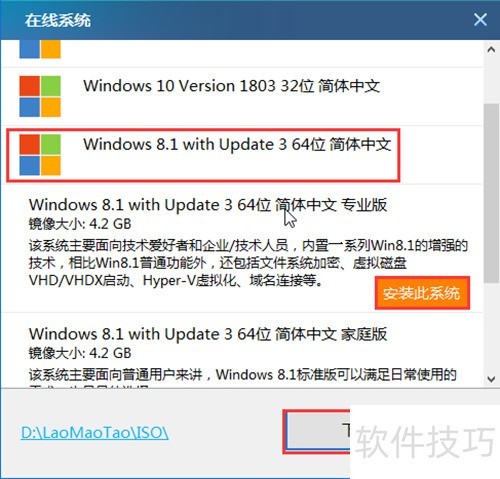Collapse the Windows 8.1 with Update 3 64位 entry
Image resolution: width=500 pixels, height=479 pixels.
(x=204, y=155)
